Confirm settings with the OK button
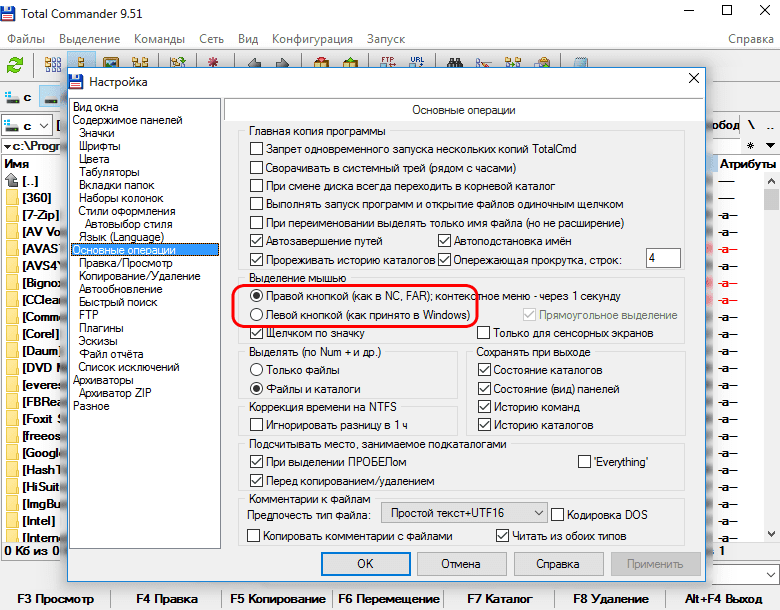This screenshot has height=610, width=780. [x=366, y=564]
